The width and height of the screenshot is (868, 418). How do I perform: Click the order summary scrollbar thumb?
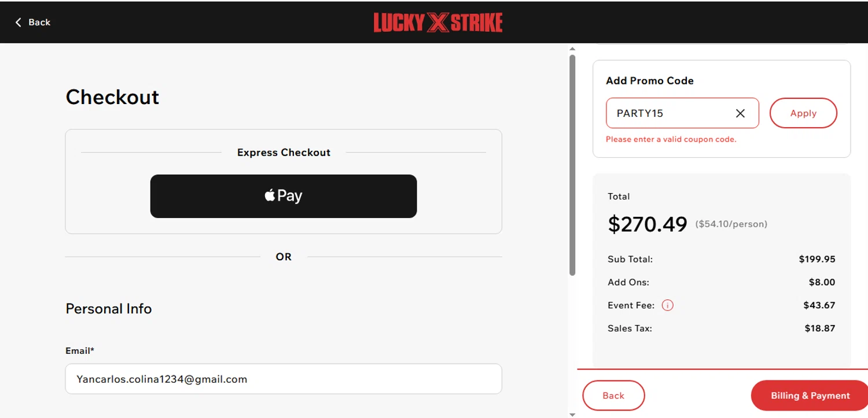click(x=572, y=165)
